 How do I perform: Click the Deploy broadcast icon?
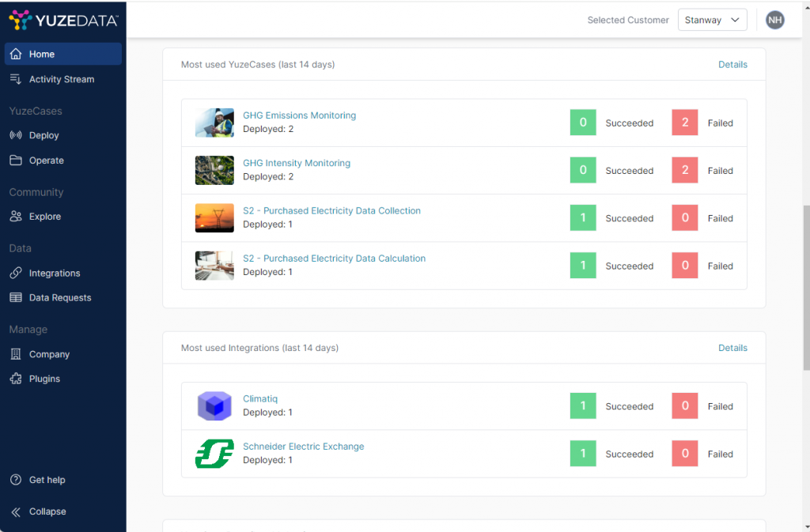(16, 135)
